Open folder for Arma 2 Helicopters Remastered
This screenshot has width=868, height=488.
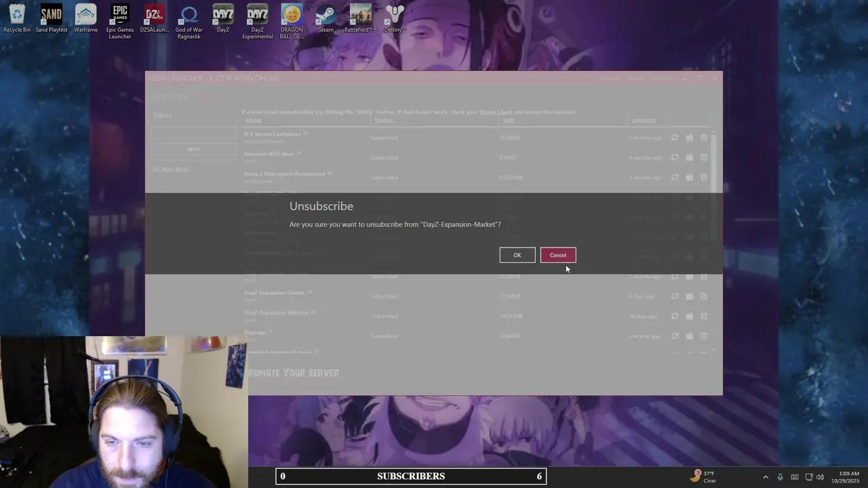click(689, 177)
